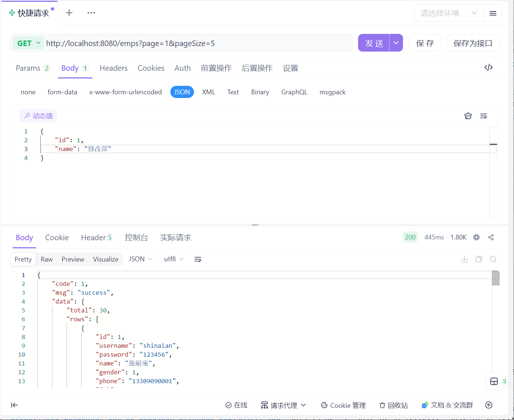Expand the send button dropdown arrow
Viewport: 514px width, 420px height.
(x=396, y=43)
